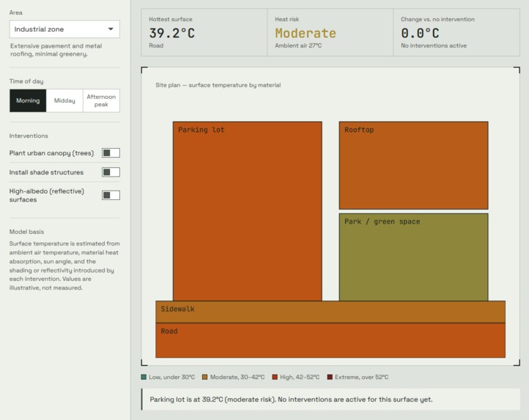Click the Hottest surface label
This screenshot has height=420, width=529.
[171, 19]
